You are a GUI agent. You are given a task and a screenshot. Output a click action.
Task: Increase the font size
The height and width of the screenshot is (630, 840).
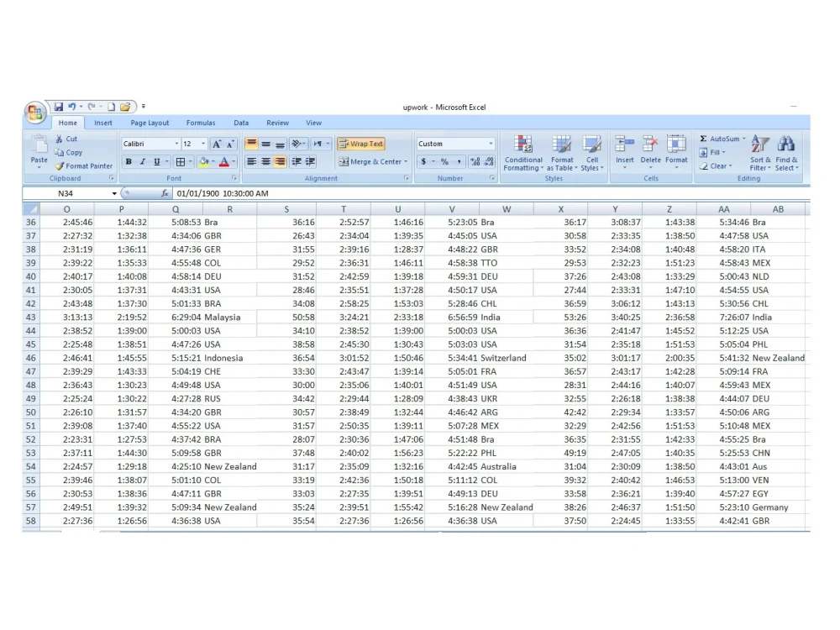coord(217,144)
